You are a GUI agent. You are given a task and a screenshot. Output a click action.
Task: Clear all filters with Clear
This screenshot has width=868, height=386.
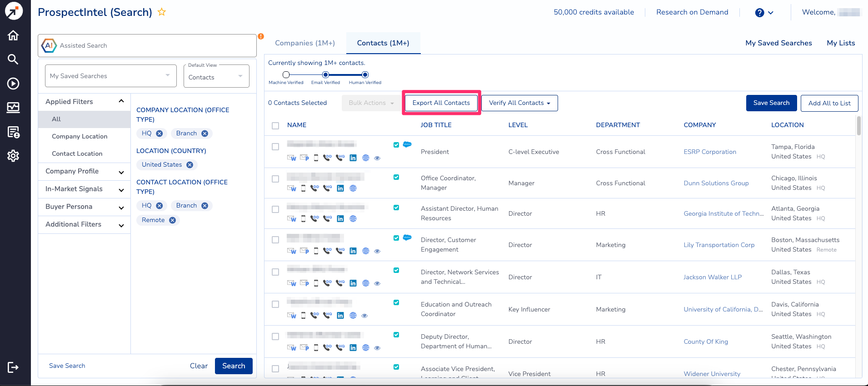[x=199, y=366]
